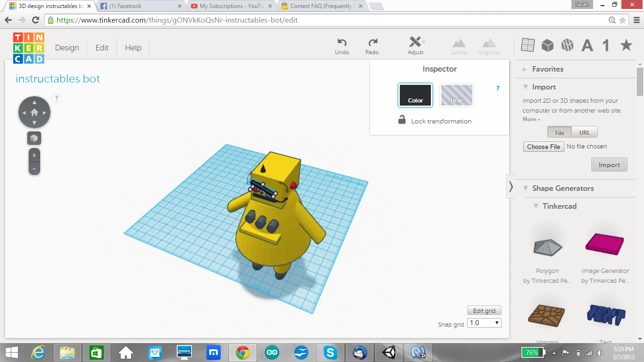This screenshot has width=644, height=362.
Task: Open the letters A shapes category
Action: coord(587,45)
